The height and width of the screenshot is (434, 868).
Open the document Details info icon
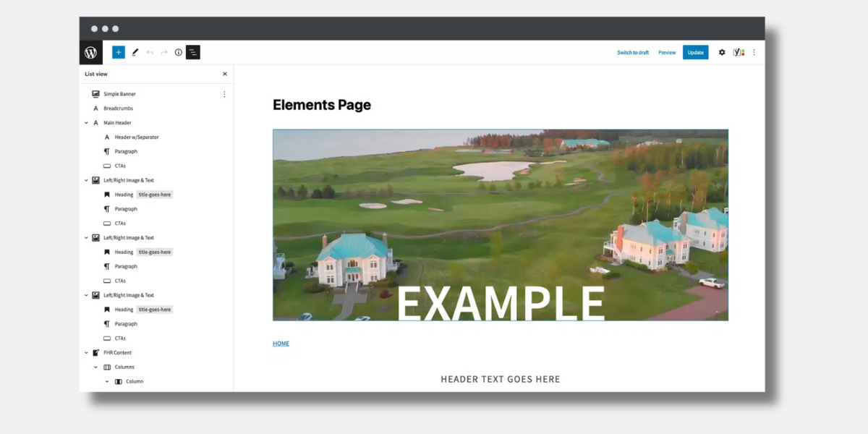coord(179,52)
